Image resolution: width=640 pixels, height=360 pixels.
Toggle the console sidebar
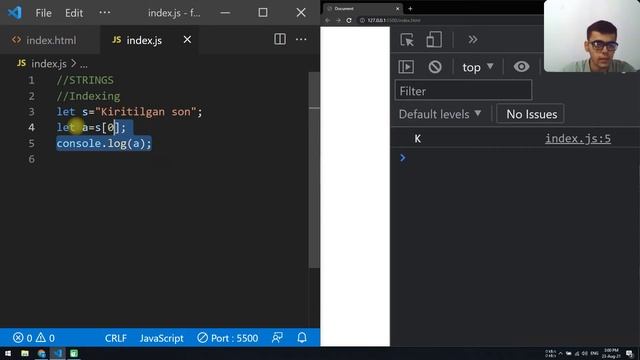(406, 67)
